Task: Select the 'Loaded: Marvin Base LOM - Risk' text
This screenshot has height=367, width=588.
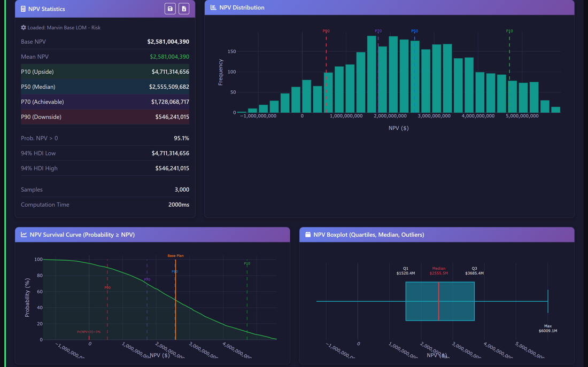Action: [x=64, y=27]
